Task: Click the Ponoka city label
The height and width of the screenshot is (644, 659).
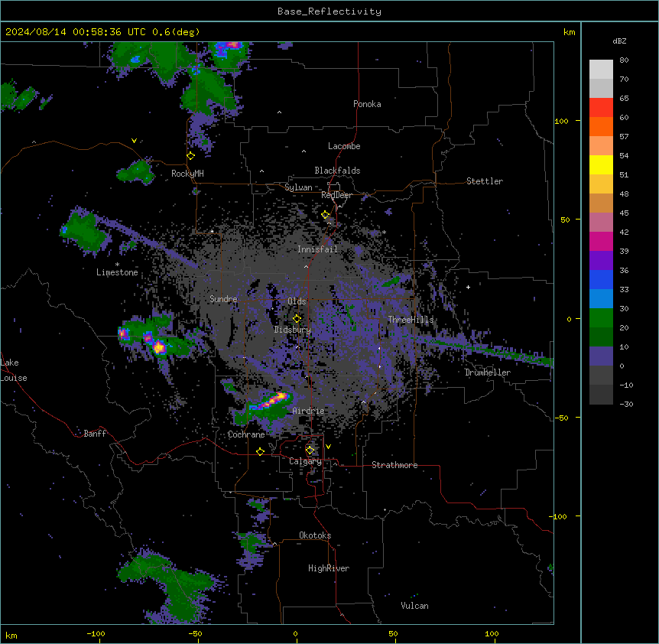Action: pos(367,104)
